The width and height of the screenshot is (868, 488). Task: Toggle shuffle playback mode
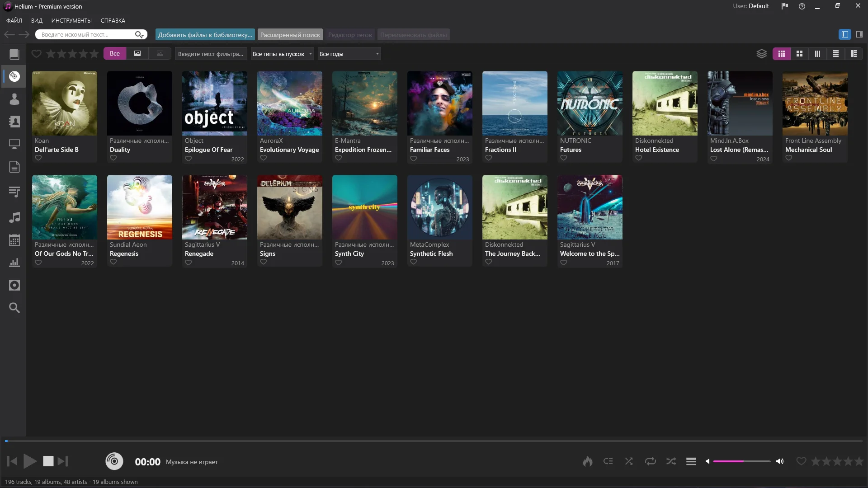click(629, 461)
